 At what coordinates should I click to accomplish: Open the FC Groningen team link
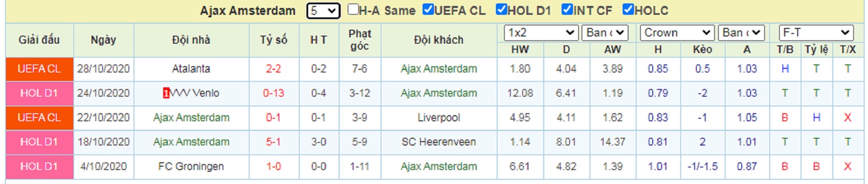coord(191,167)
